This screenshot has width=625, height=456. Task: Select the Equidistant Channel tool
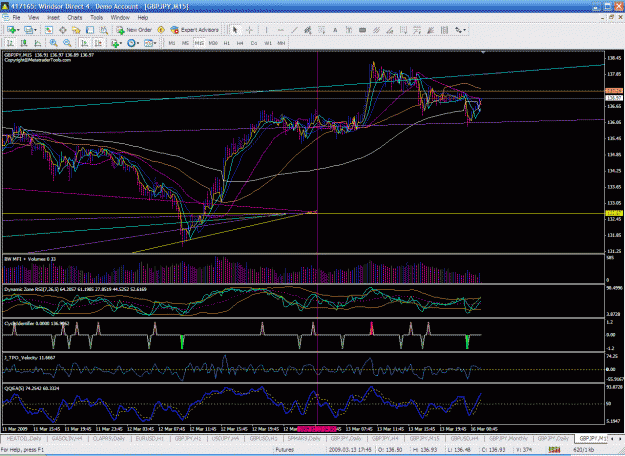pyautogui.click(x=308, y=30)
